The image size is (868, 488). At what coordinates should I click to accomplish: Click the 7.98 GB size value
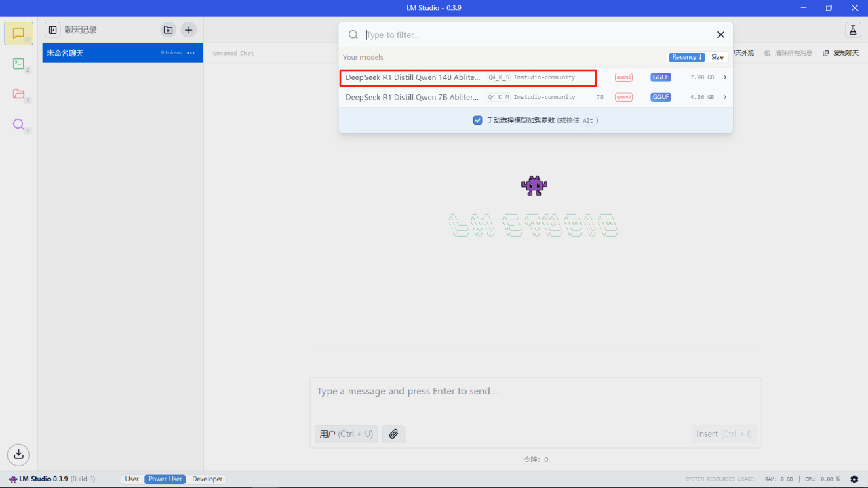[702, 77]
